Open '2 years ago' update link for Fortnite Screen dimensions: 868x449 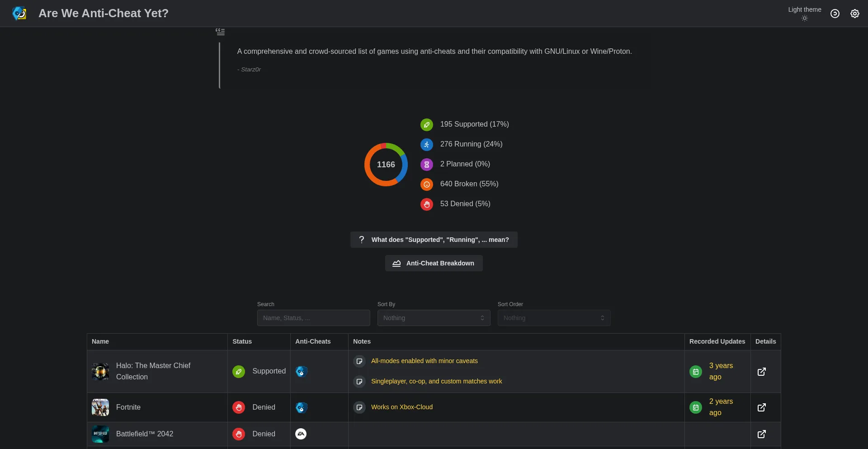[721, 407]
